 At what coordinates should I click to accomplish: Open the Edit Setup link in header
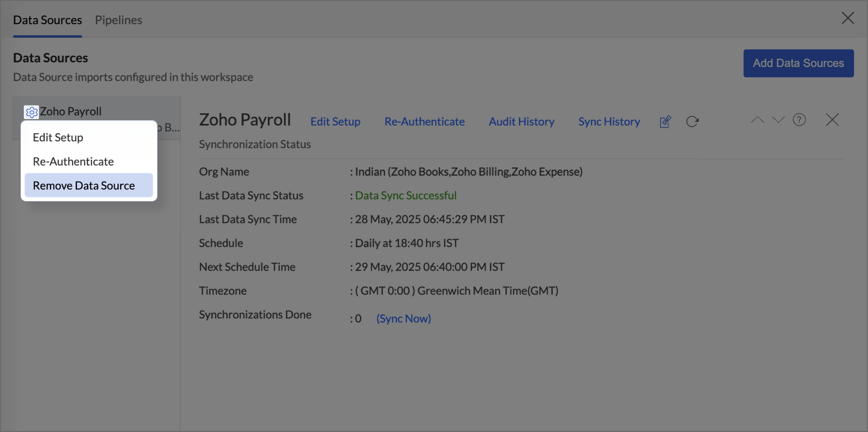(x=335, y=122)
